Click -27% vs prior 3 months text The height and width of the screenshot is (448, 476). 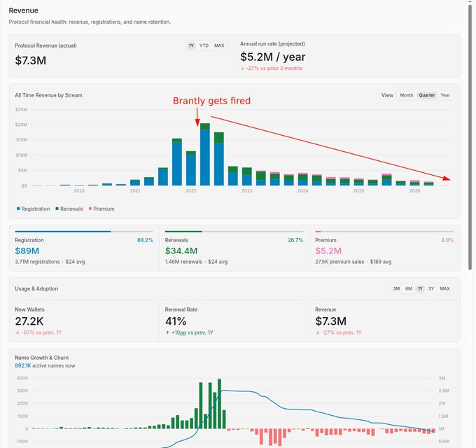(x=272, y=69)
